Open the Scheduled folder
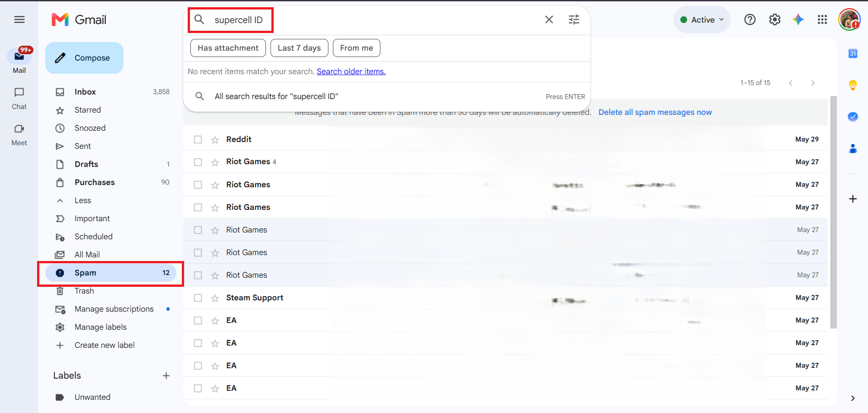This screenshot has width=868, height=413. pos(110,237)
